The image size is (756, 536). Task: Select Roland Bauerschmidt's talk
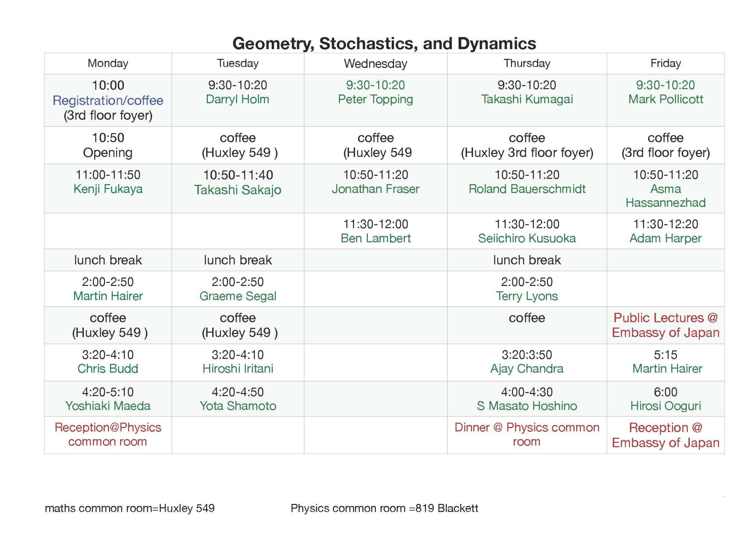click(527, 189)
